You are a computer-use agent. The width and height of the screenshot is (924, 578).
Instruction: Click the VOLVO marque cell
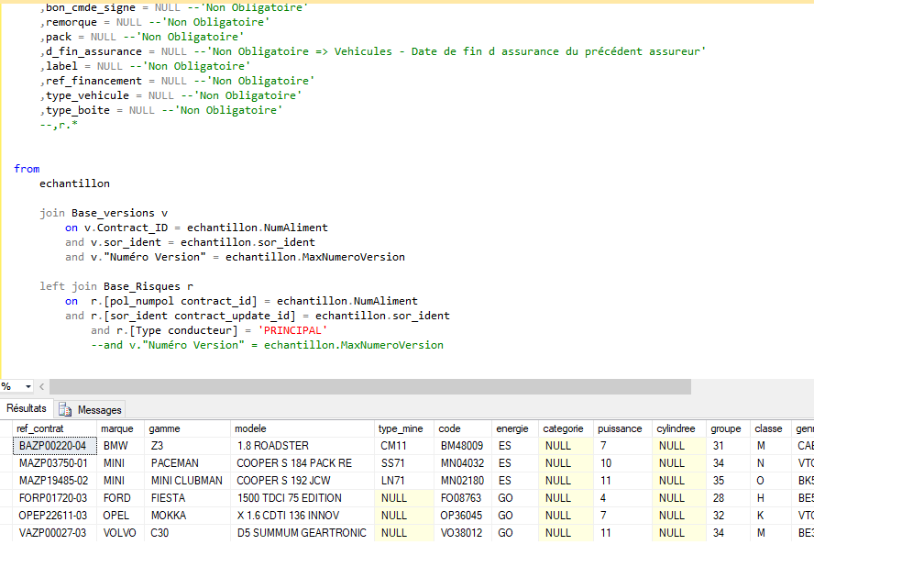coord(120,532)
